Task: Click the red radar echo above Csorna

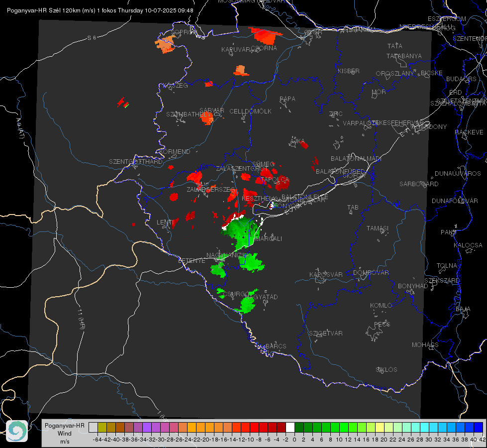Action: click(265, 36)
